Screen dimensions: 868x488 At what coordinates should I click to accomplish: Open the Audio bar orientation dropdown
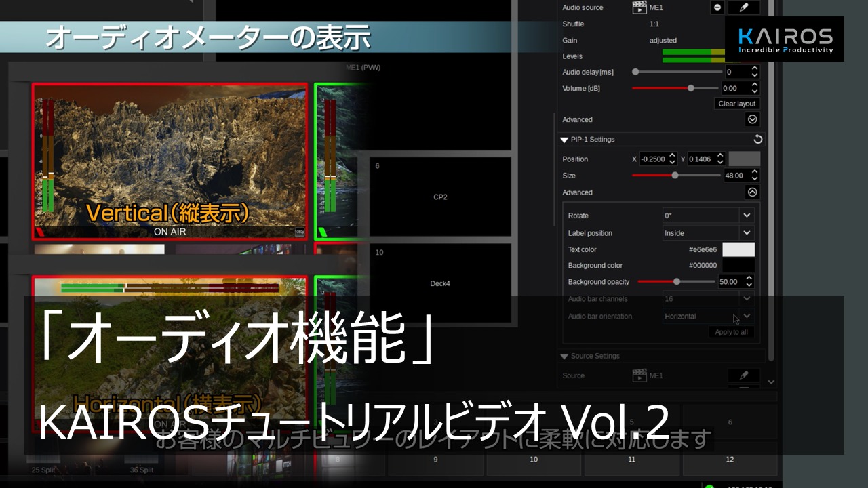(709, 317)
